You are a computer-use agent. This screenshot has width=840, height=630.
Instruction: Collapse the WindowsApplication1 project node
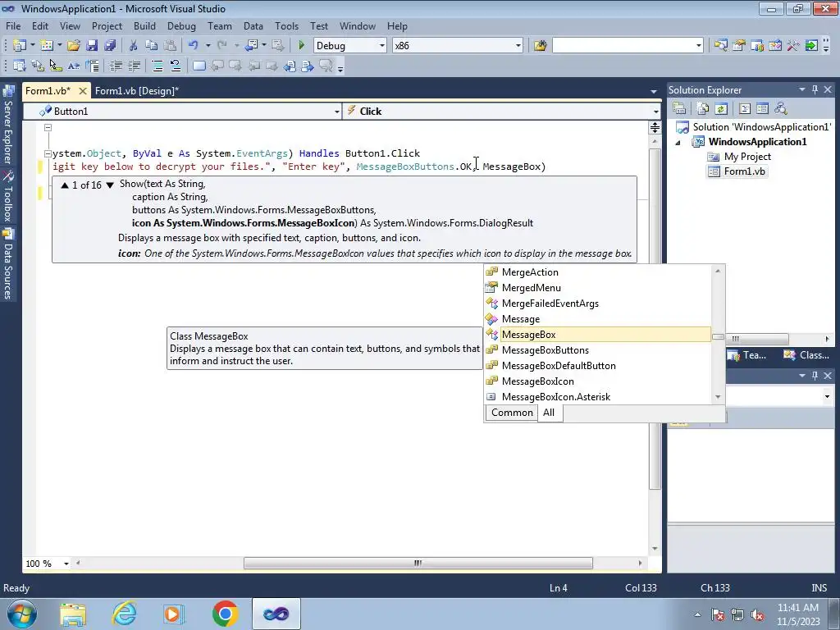(678, 143)
